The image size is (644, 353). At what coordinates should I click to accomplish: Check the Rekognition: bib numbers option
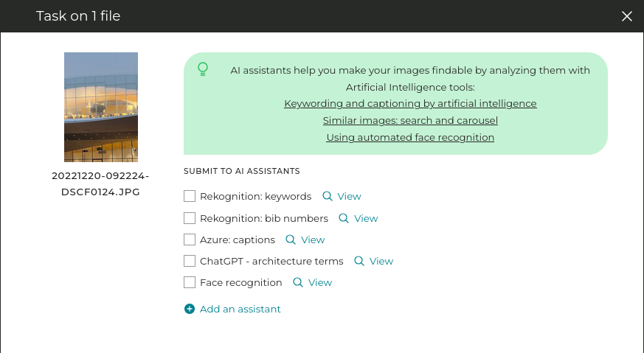tap(190, 218)
